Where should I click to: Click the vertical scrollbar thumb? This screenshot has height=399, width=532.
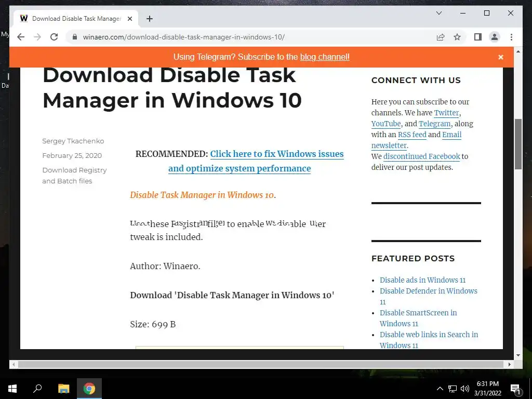click(518, 144)
